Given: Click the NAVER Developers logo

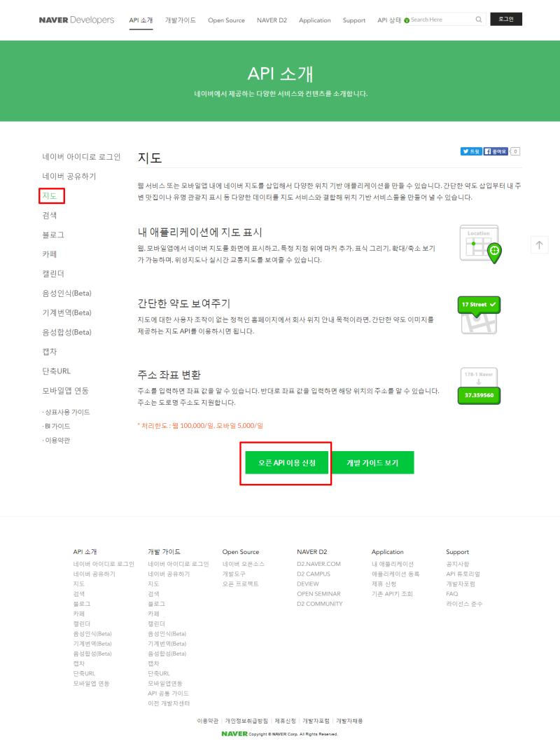Looking at the screenshot, I should (x=76, y=20).
